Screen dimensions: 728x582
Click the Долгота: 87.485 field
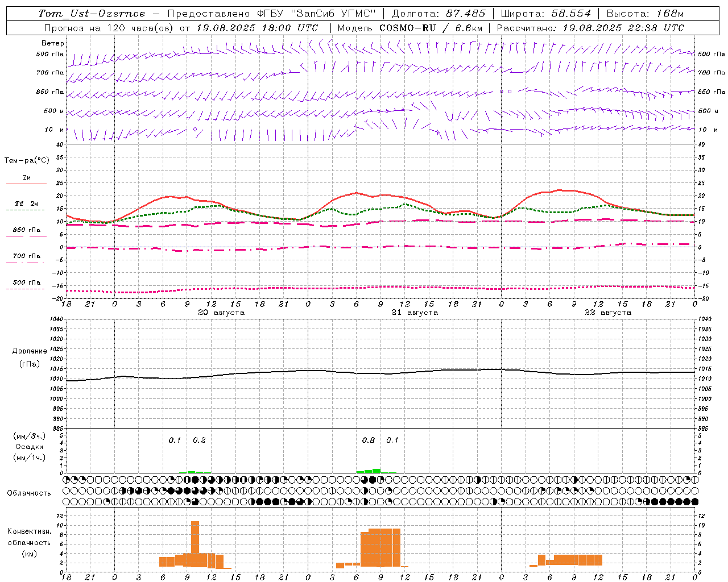[439, 14]
